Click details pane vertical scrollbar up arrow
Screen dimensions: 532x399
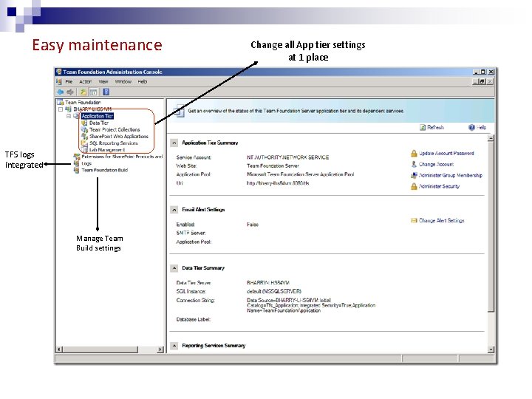pyautogui.click(x=491, y=138)
